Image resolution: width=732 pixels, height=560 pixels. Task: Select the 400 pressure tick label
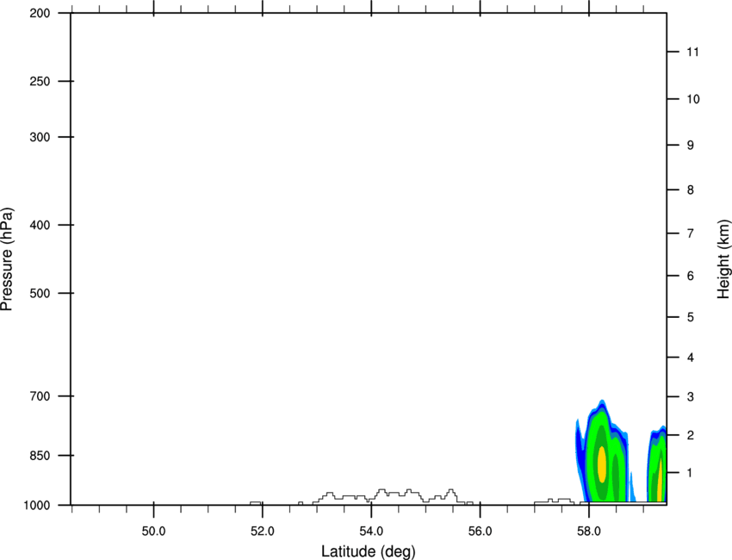pyautogui.click(x=40, y=225)
